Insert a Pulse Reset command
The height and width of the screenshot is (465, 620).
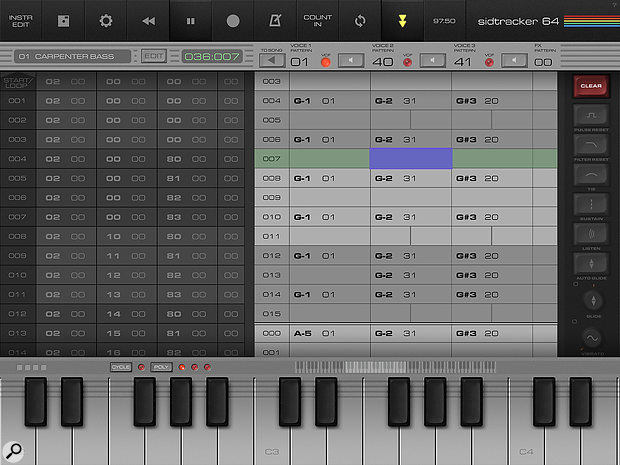coord(591,115)
